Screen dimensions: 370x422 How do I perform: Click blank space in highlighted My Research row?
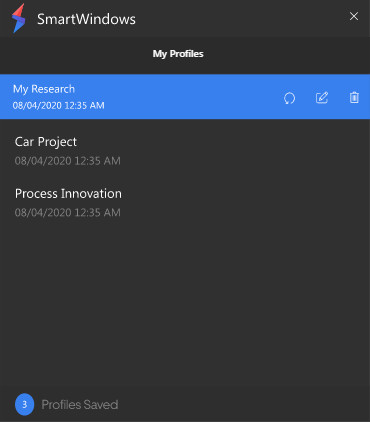[193, 97]
